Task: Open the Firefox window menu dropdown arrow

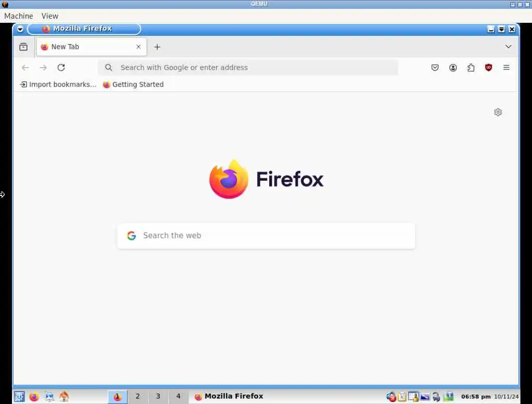Action: tap(20, 29)
